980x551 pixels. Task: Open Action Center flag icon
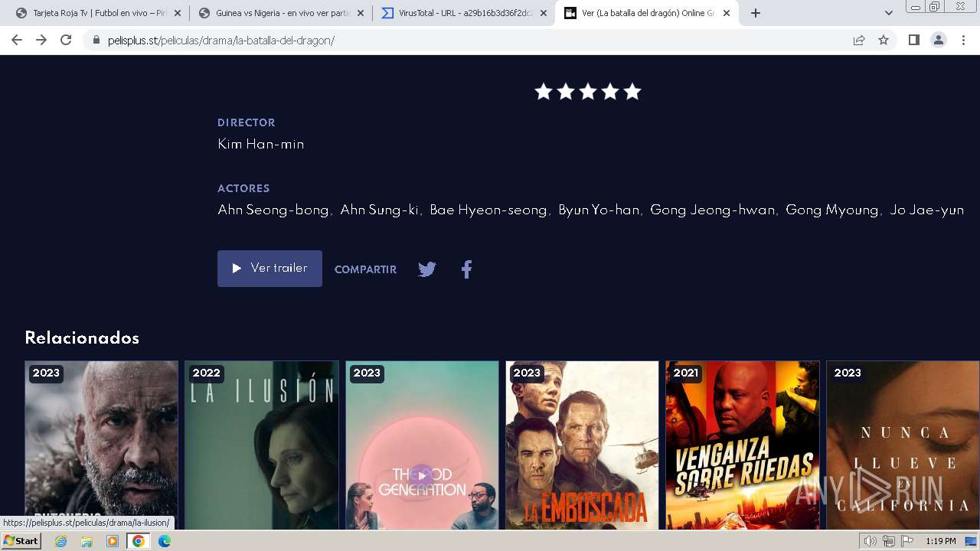(908, 541)
